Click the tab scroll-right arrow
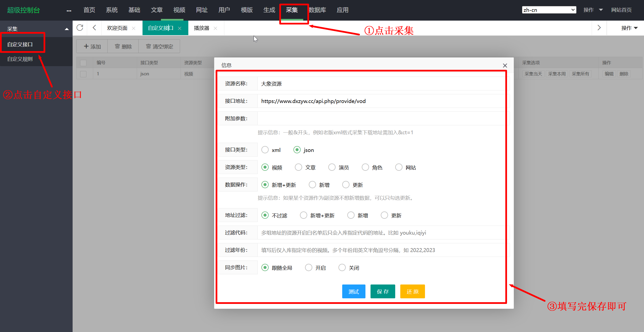Image resolution: width=644 pixels, height=332 pixels. click(599, 28)
